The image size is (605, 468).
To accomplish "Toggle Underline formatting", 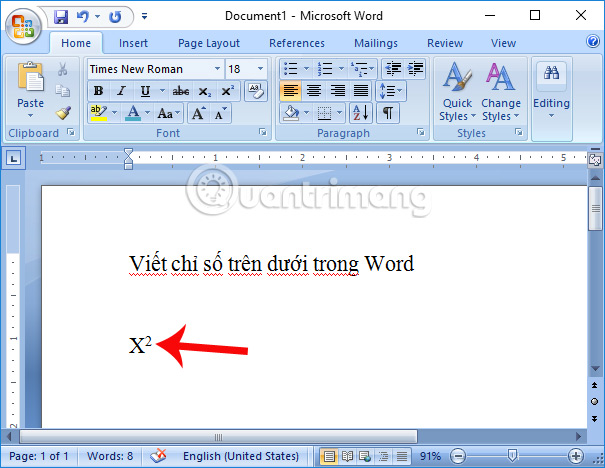I will tap(145, 91).
